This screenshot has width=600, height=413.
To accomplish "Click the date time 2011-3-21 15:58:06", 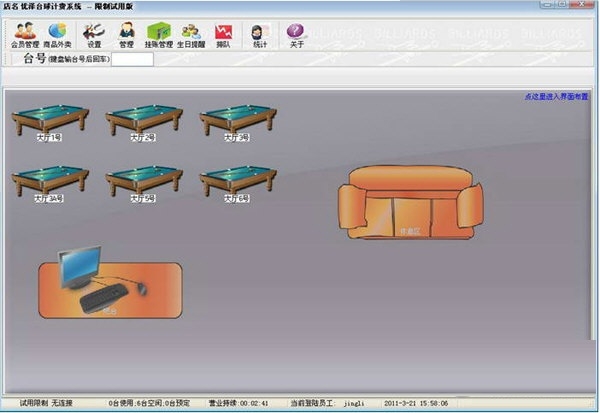I will [x=416, y=403].
